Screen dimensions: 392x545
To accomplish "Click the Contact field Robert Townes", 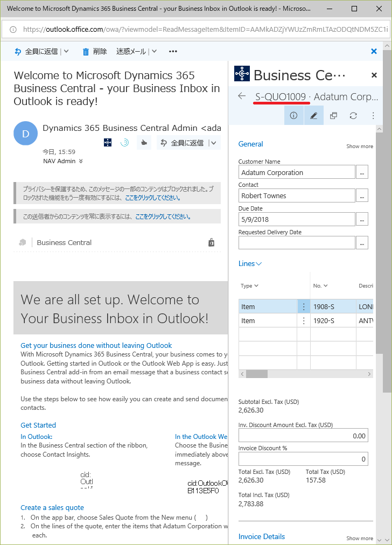I will point(297,195).
